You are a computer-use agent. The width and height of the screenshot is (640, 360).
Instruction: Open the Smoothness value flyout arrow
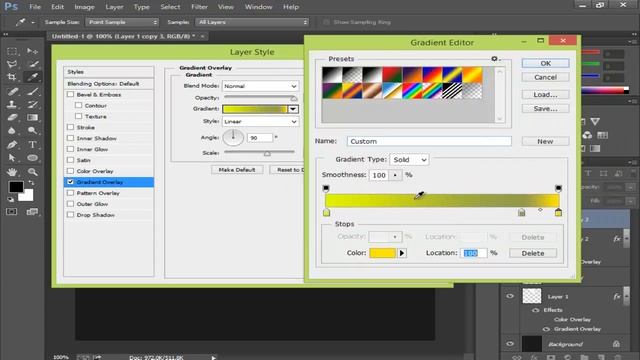[x=395, y=175]
